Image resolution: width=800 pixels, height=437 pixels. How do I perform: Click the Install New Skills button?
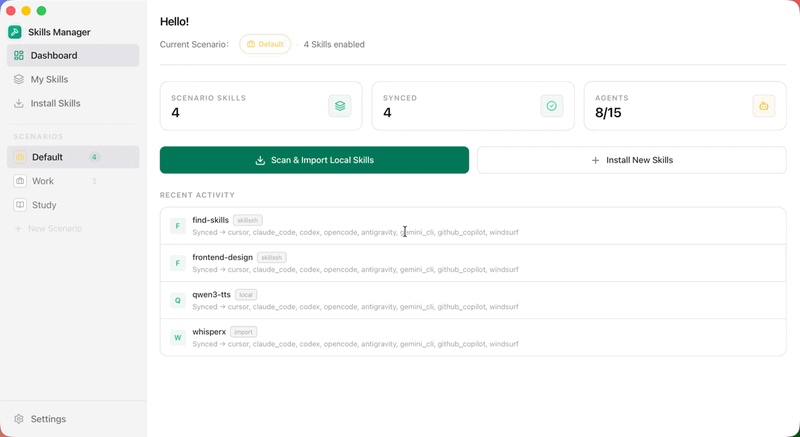632,160
